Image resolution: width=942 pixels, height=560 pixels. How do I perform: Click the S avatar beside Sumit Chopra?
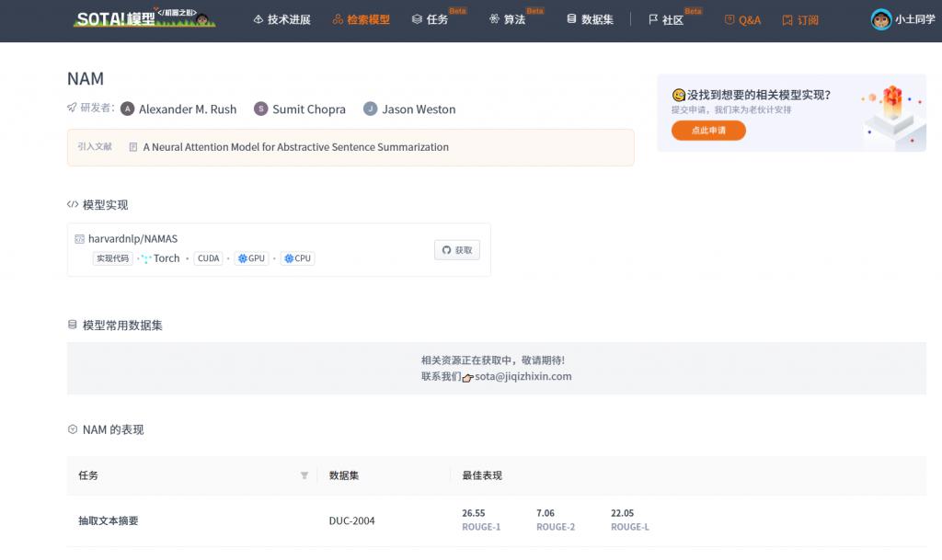coord(260,109)
